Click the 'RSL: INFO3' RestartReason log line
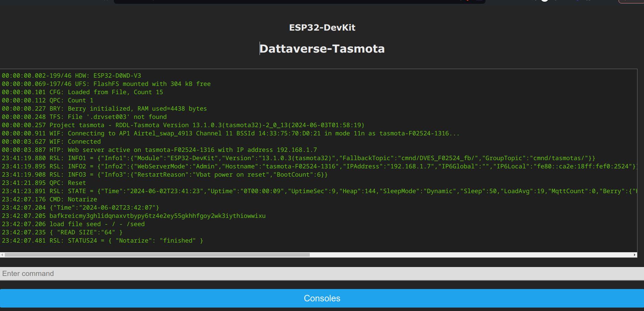Viewport: 644px width, 311px height. [x=165, y=175]
